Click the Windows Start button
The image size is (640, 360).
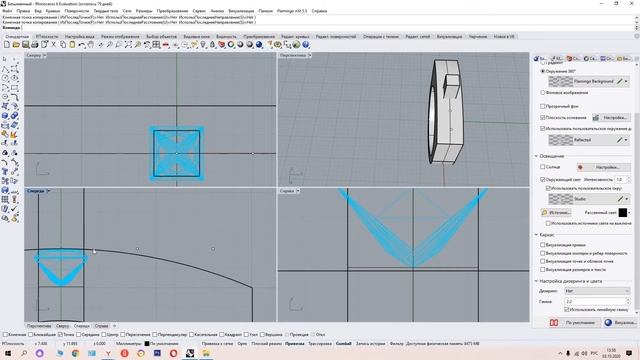[7, 353]
